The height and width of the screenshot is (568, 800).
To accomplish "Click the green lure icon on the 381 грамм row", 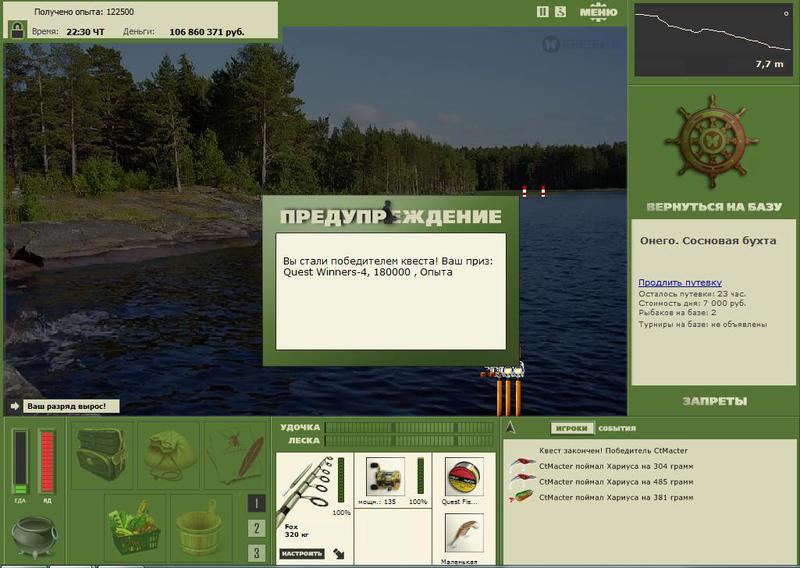I will 521,496.
